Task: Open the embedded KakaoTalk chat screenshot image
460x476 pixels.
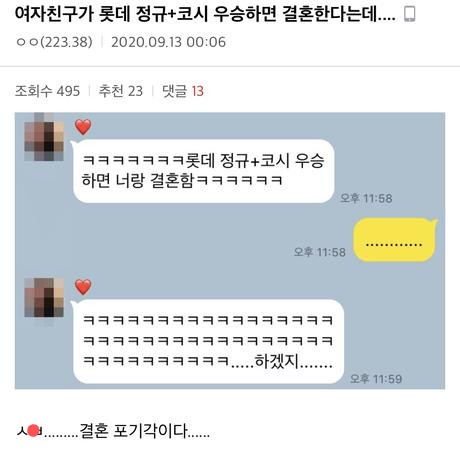Action: point(230,251)
